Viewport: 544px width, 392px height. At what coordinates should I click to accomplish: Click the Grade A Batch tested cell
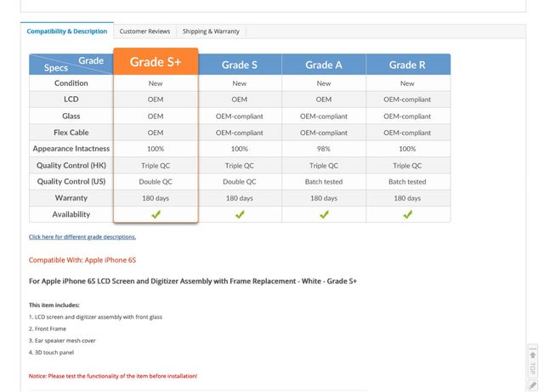pos(324,182)
